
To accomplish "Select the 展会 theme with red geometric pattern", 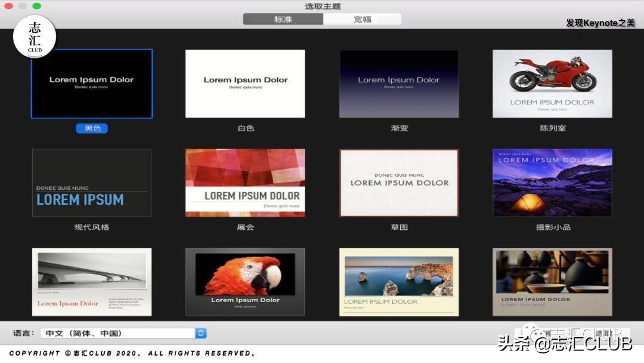I will [x=245, y=183].
